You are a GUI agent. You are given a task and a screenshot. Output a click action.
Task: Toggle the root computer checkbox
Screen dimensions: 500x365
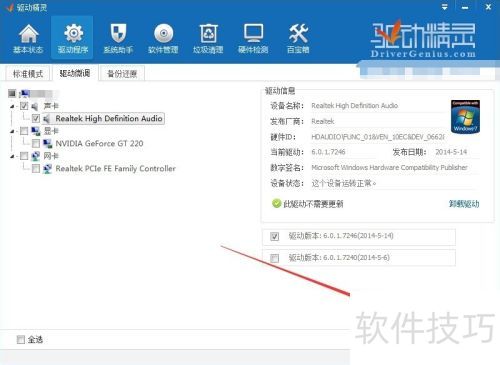(12, 93)
